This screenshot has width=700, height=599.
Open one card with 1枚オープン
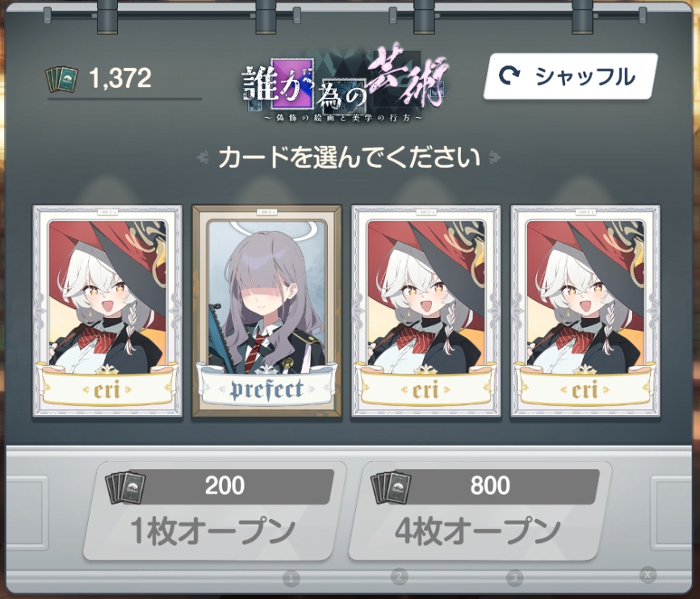click(214, 511)
